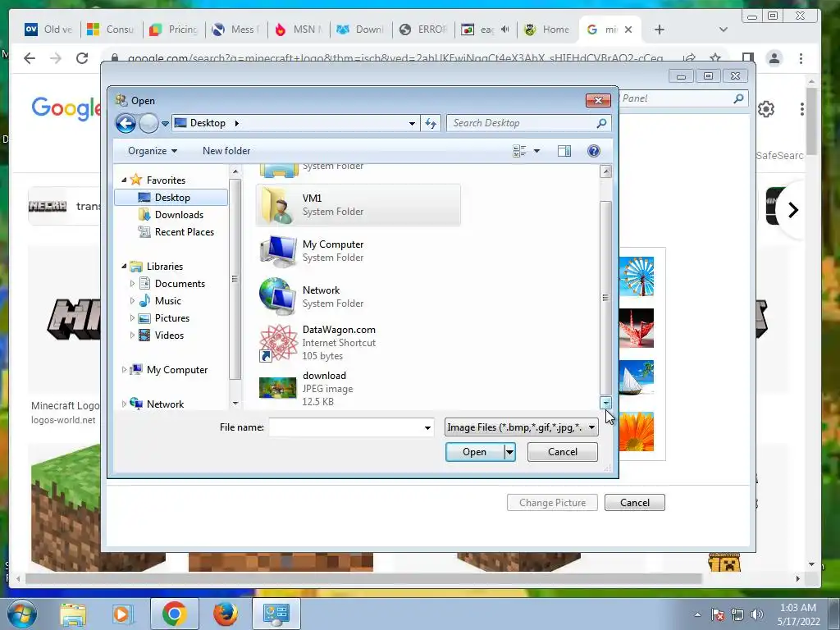Screen dimensions: 840x630
Task: Choose the red origami crane picture
Action: (637, 328)
